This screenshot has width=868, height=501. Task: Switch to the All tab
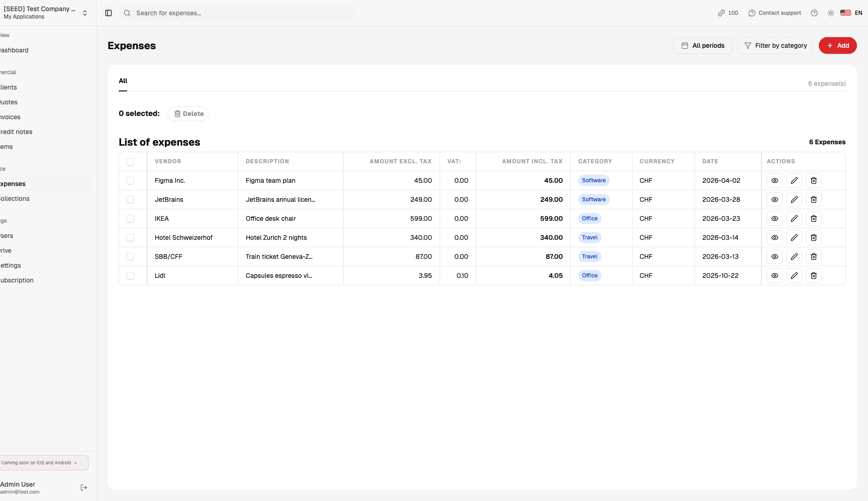click(122, 81)
